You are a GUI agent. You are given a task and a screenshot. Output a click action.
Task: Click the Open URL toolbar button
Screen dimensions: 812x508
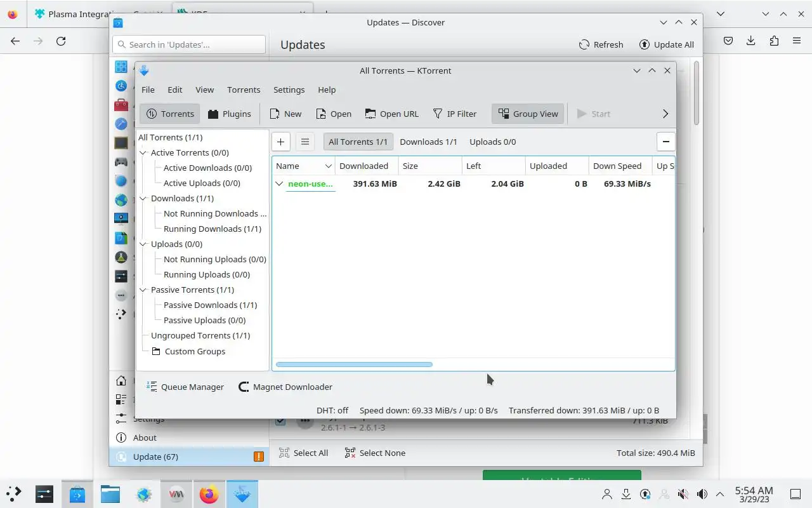click(392, 114)
